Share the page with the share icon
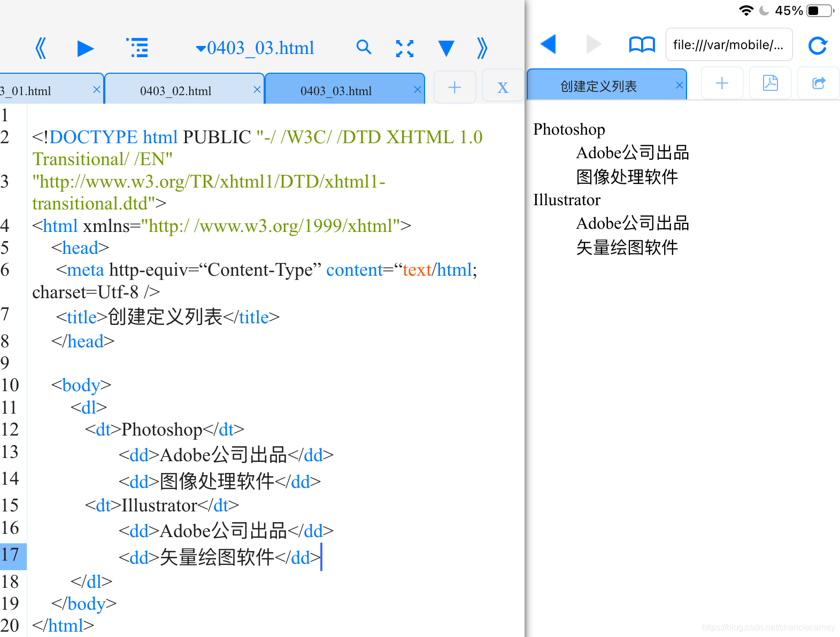The height and width of the screenshot is (637, 840). (x=819, y=83)
